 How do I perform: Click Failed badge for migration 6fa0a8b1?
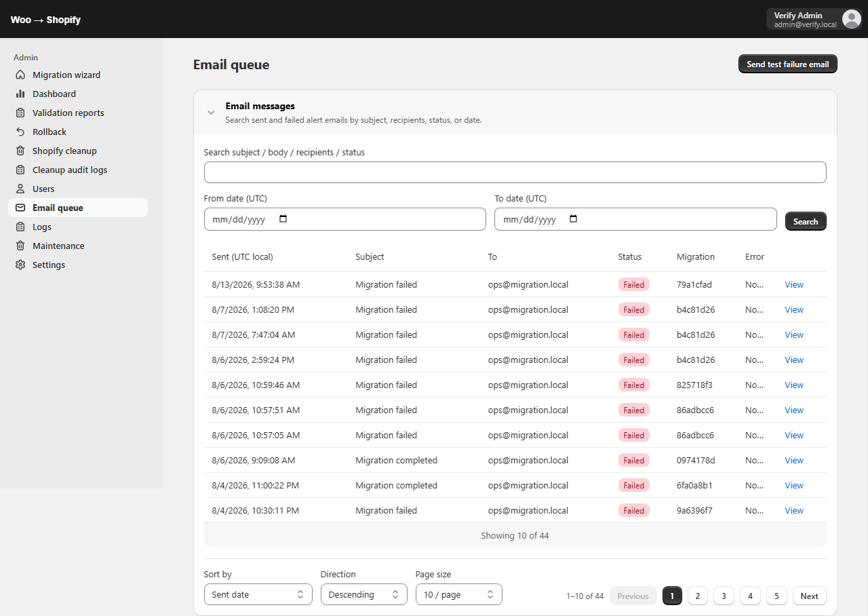pos(633,486)
